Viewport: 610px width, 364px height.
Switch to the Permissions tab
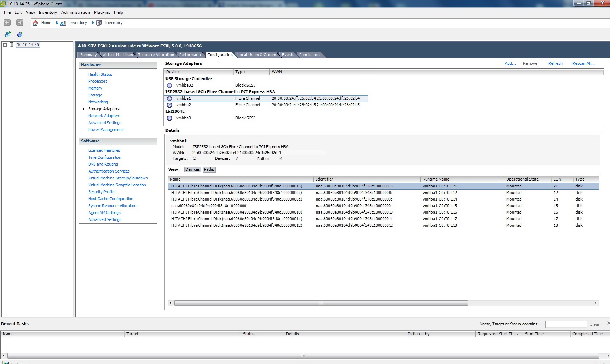(310, 55)
